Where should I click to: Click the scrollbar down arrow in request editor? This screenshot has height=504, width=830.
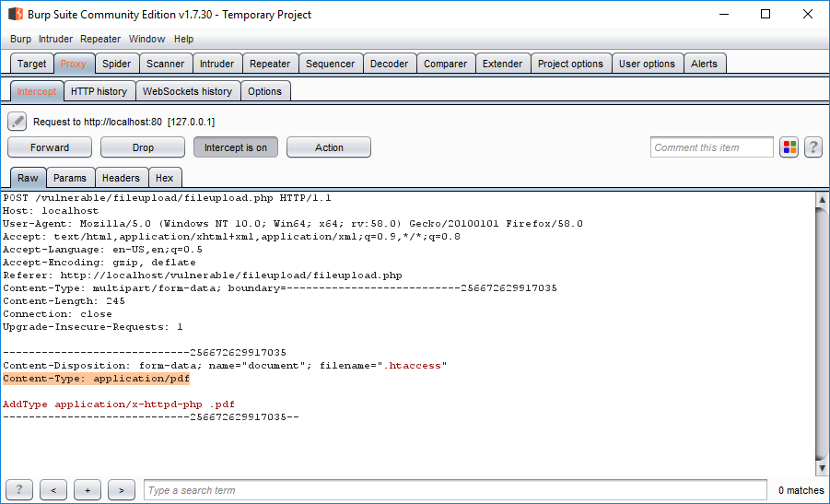[822, 468]
